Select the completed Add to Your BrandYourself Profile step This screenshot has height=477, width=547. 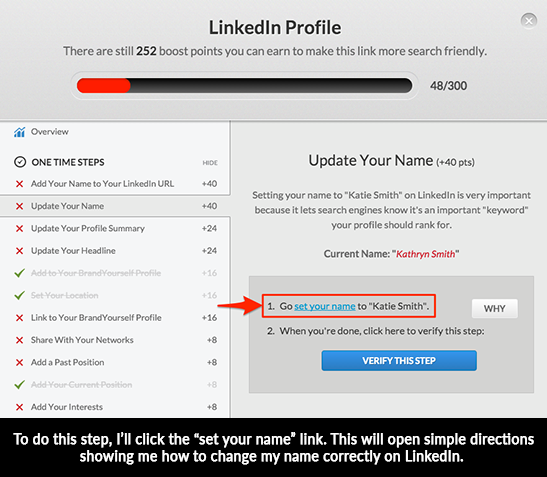115,273
